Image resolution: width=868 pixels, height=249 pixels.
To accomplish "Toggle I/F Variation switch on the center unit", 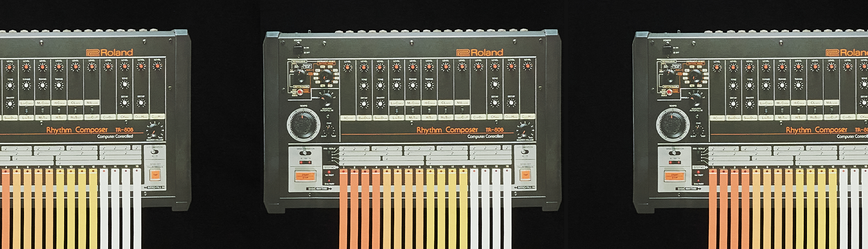I will pyautogui.click(x=524, y=153).
